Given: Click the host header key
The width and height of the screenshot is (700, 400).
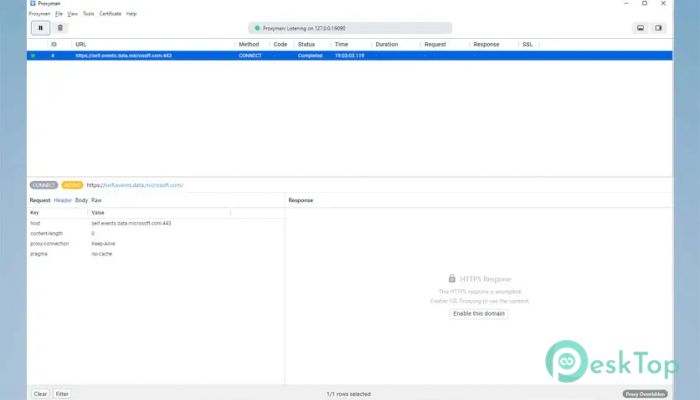Looking at the screenshot, I should pos(35,223).
